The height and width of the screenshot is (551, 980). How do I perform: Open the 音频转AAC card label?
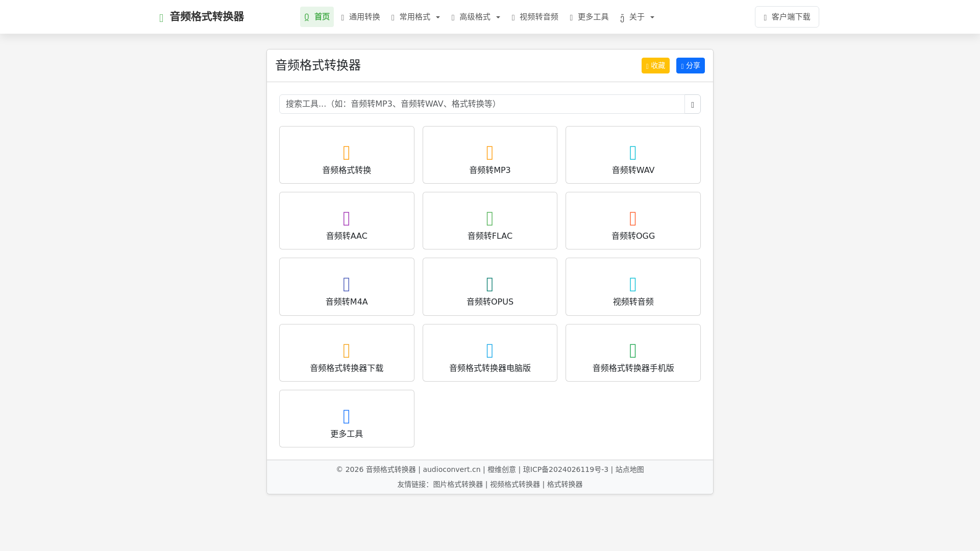[347, 236]
